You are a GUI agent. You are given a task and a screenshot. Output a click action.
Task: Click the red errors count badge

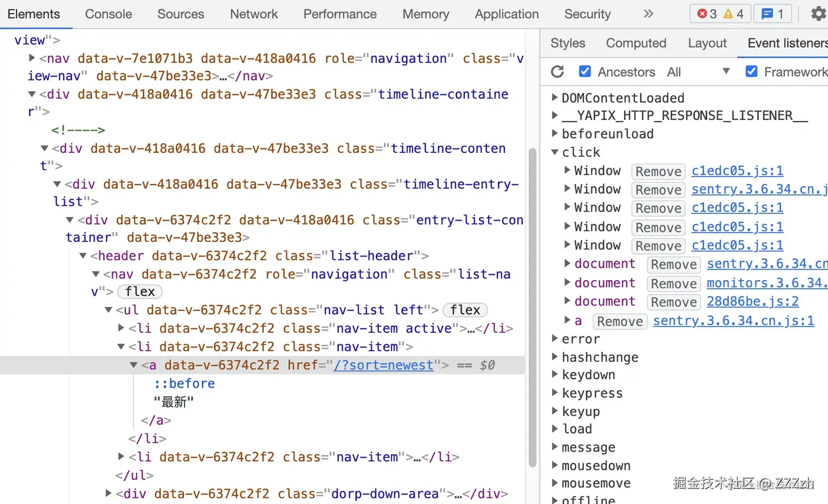click(706, 14)
